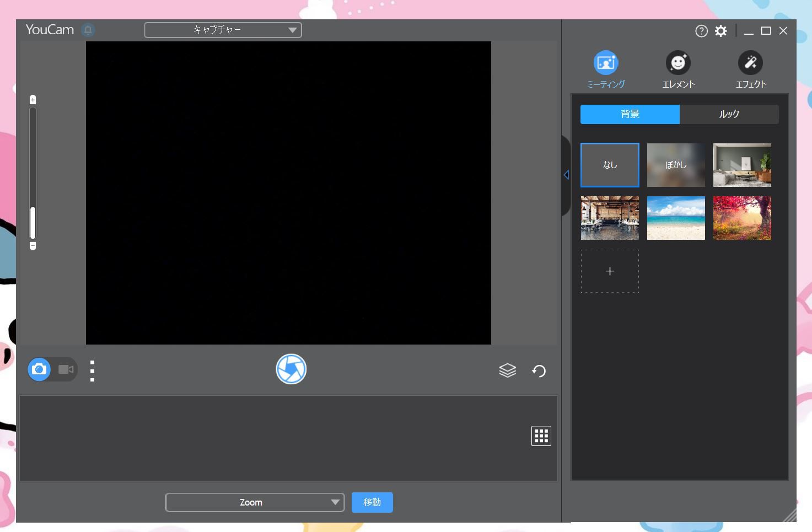Switch capture mode to video recording
This screenshot has height=532, width=812.
click(66, 369)
